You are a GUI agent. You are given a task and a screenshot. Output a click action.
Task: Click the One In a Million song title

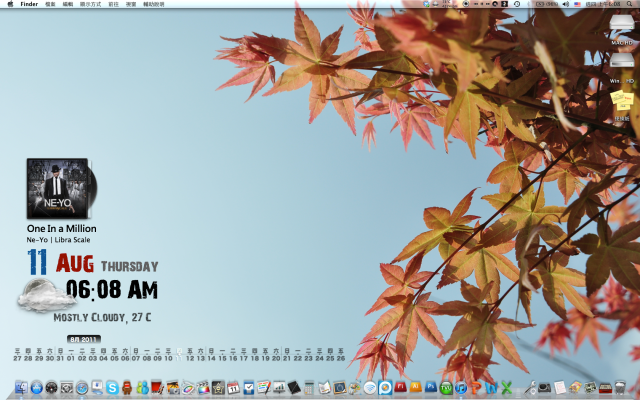(x=61, y=228)
